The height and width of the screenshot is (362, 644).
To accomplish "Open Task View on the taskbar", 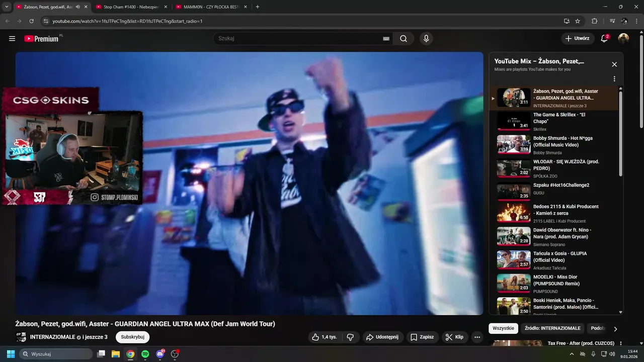I will coord(101,354).
